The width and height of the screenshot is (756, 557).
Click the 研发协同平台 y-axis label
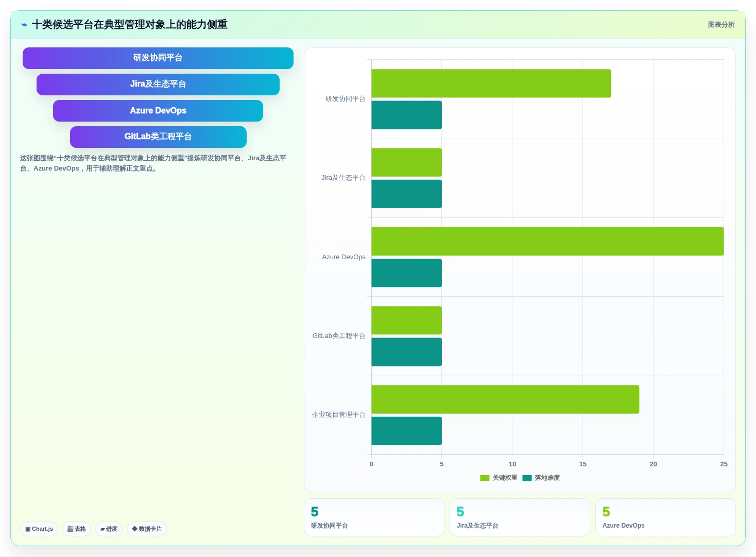pyautogui.click(x=345, y=99)
